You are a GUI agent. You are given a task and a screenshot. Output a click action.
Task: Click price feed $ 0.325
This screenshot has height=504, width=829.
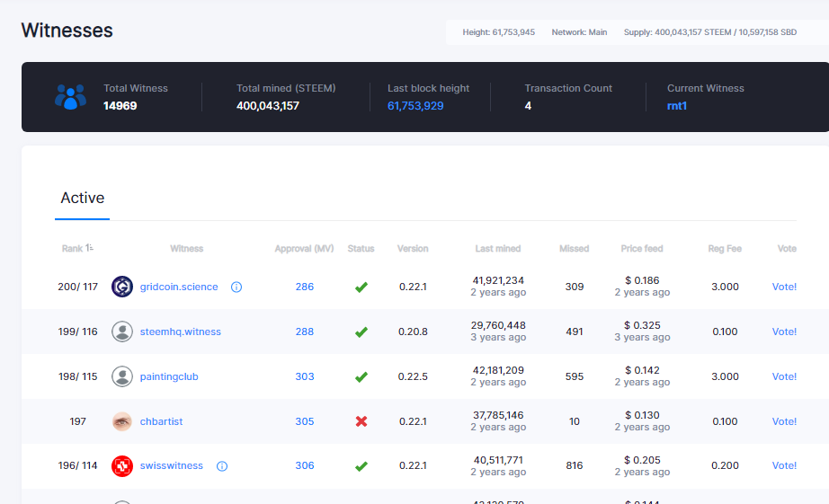pyautogui.click(x=642, y=325)
